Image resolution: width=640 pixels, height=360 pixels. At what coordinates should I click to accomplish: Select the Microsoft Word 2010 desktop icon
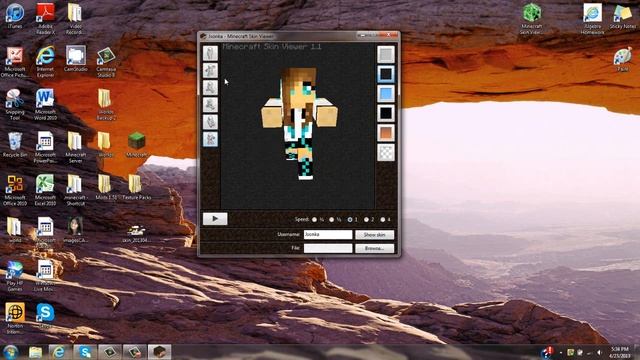[x=45, y=104]
